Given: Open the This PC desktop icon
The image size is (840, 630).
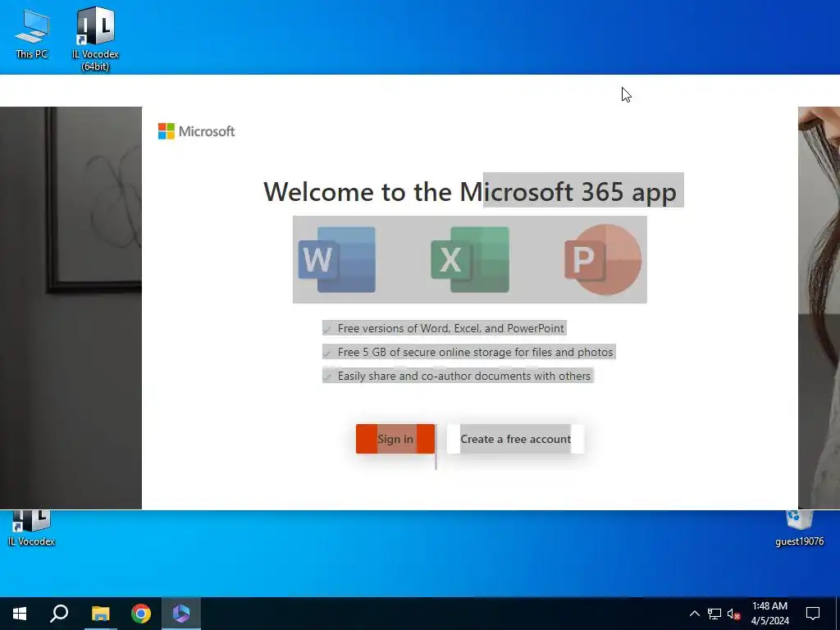Looking at the screenshot, I should click(x=32, y=34).
